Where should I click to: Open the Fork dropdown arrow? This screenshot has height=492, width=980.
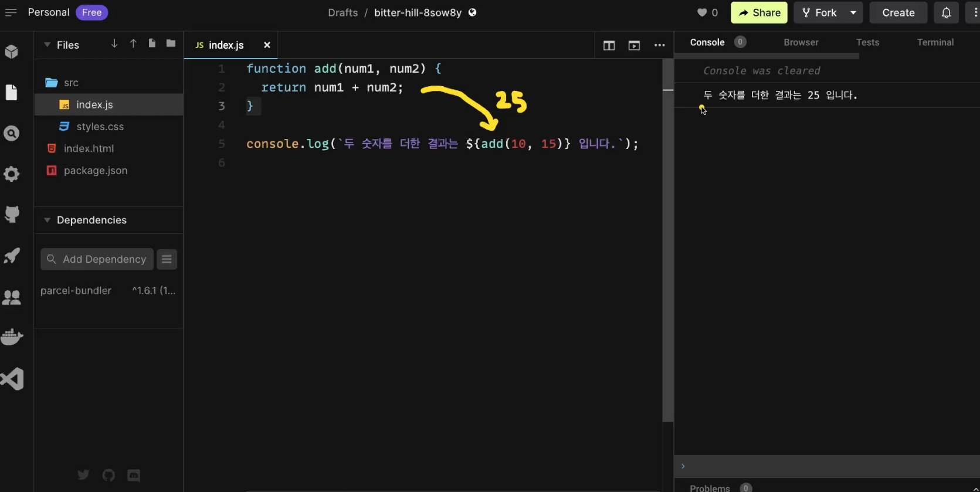(x=853, y=12)
